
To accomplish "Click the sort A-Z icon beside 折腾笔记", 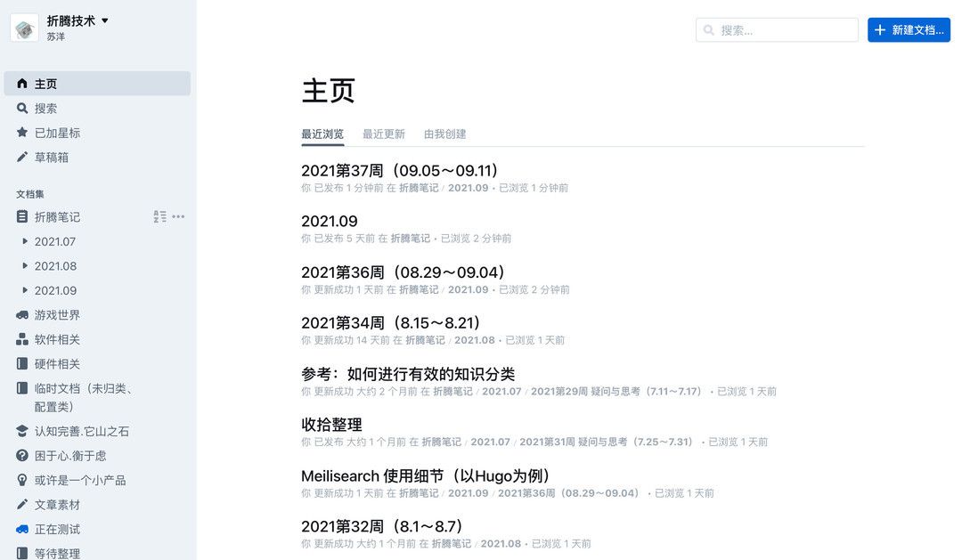I will (x=159, y=216).
